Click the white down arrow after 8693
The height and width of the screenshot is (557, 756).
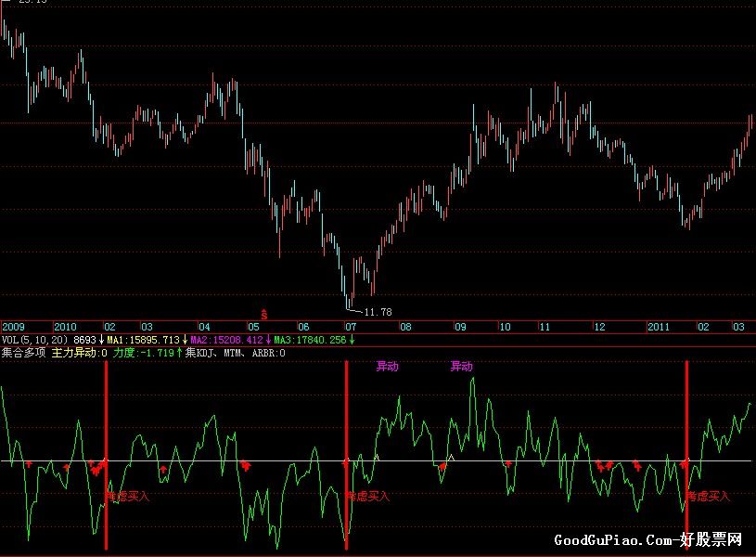click(101, 341)
